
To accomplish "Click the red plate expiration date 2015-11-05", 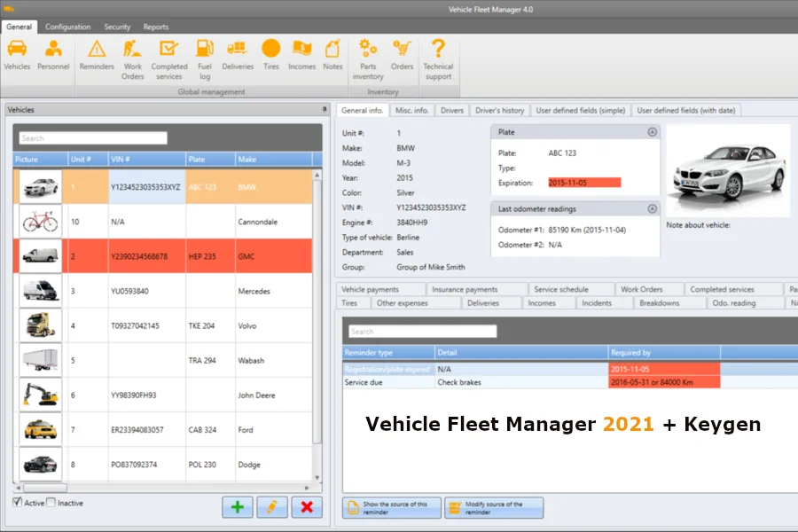I will [x=584, y=183].
